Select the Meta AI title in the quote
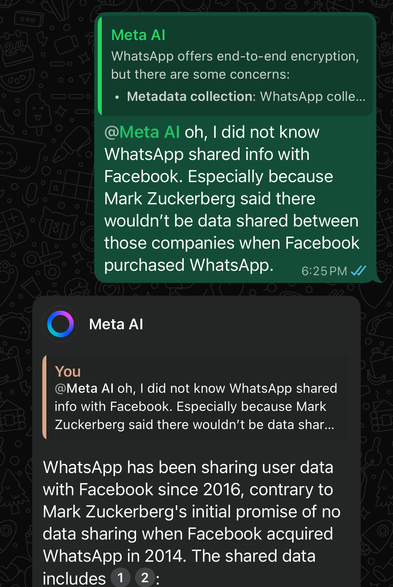393x587 pixels. tap(138, 35)
